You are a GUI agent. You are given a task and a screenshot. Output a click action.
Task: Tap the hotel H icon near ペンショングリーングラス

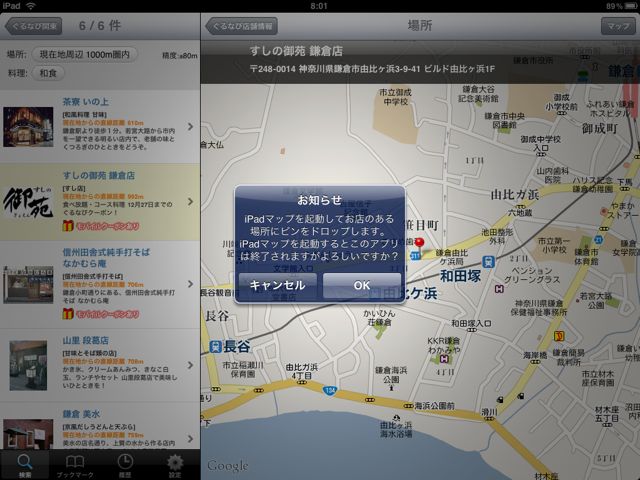(x=499, y=289)
